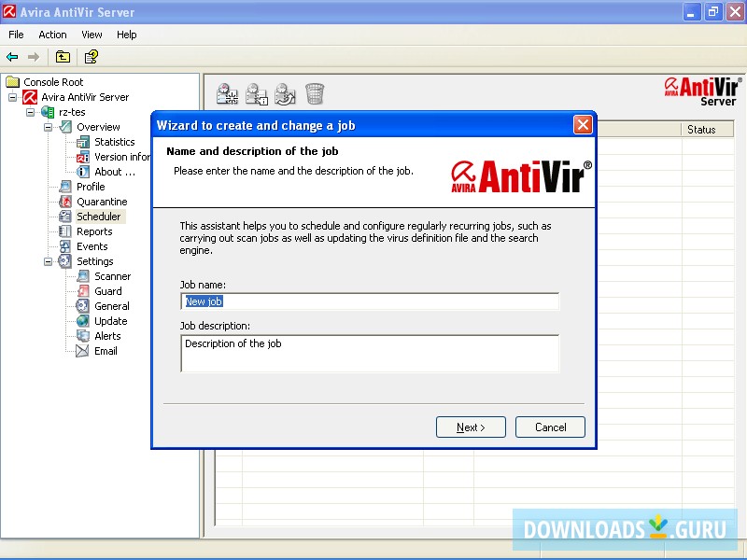
Task: Minimize the Avira AntiVir Server window
Action: coord(691,12)
